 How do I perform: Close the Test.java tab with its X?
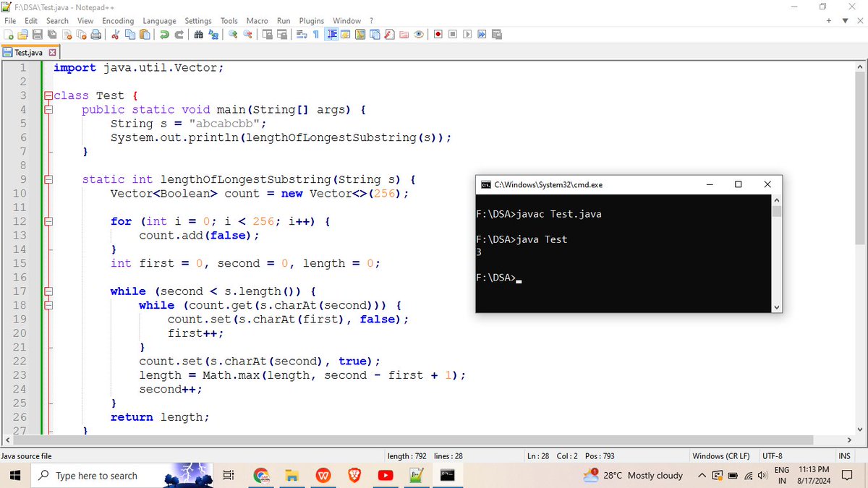coord(53,53)
